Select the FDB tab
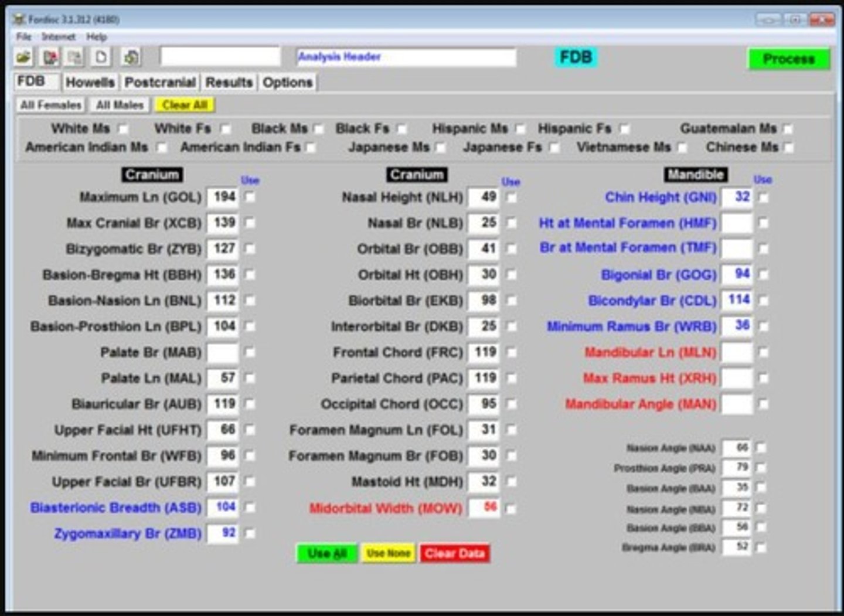 click(x=36, y=81)
